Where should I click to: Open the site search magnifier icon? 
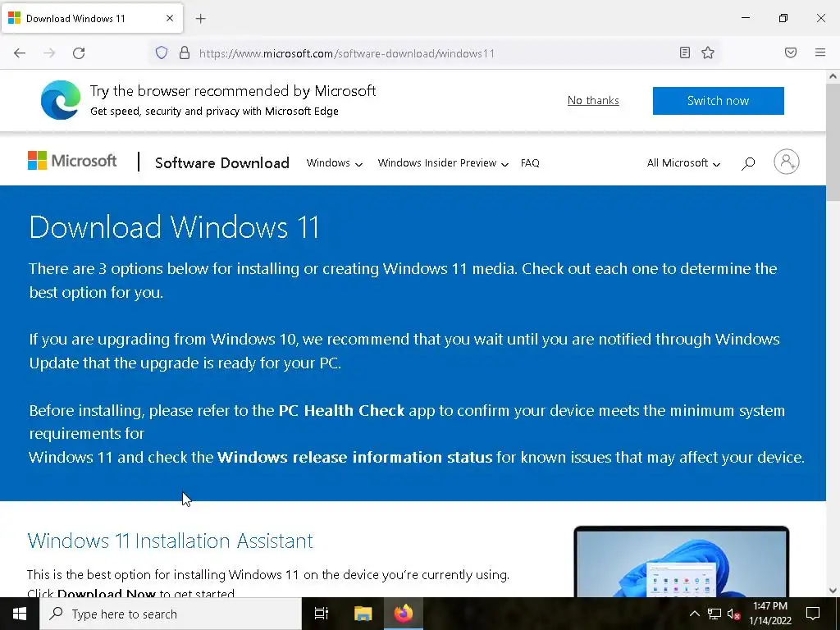point(748,163)
